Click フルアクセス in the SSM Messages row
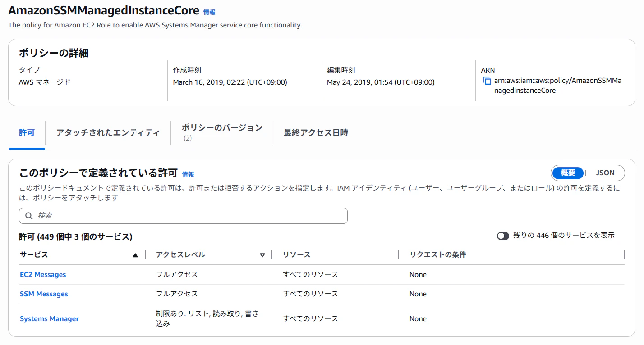Image resolution: width=644 pixels, height=345 pixels. point(177,294)
